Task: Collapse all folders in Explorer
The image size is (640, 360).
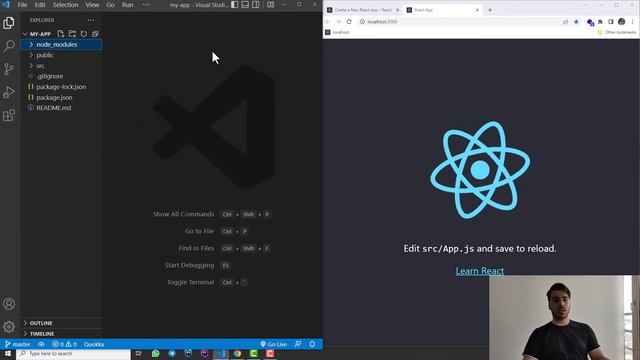Action: point(95,34)
